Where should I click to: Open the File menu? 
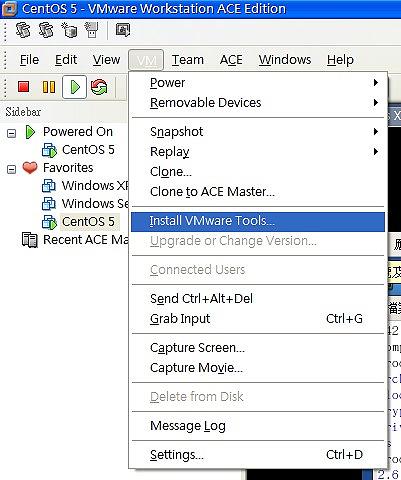tap(29, 60)
